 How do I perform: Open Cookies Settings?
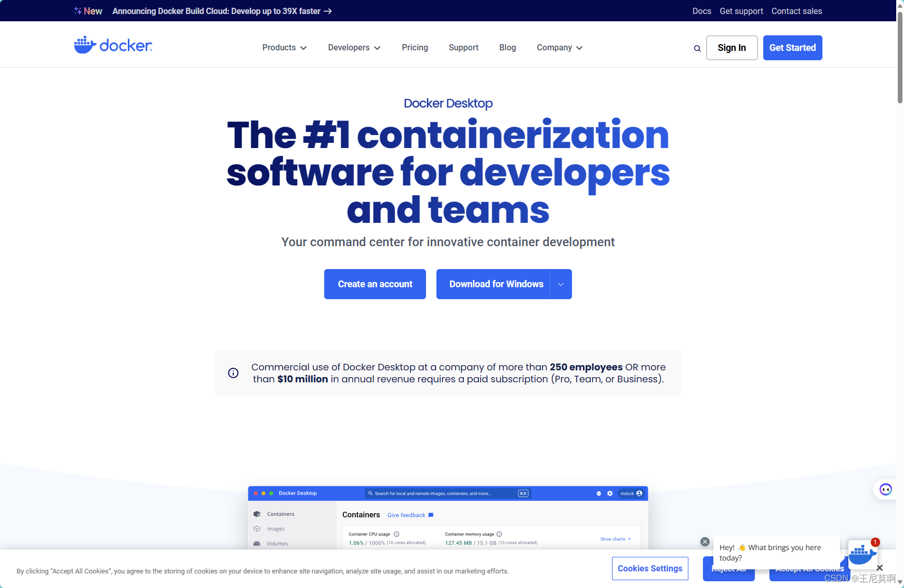[650, 568]
